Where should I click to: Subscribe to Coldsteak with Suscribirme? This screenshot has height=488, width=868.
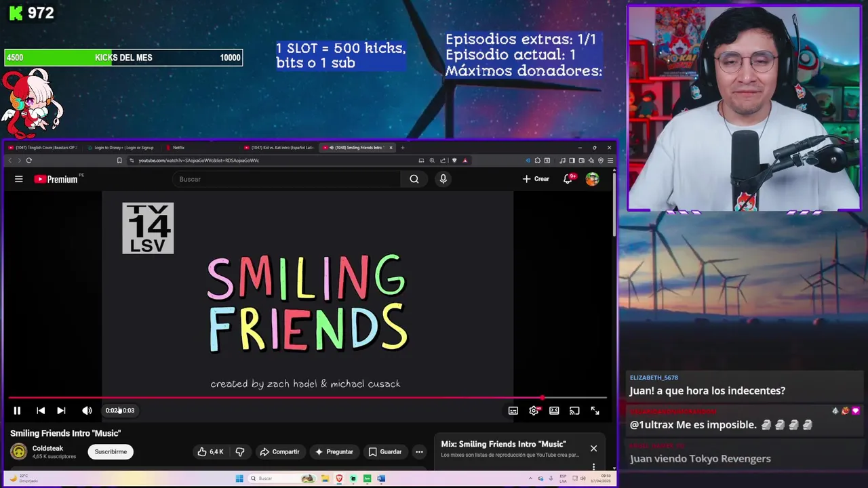pyautogui.click(x=111, y=451)
